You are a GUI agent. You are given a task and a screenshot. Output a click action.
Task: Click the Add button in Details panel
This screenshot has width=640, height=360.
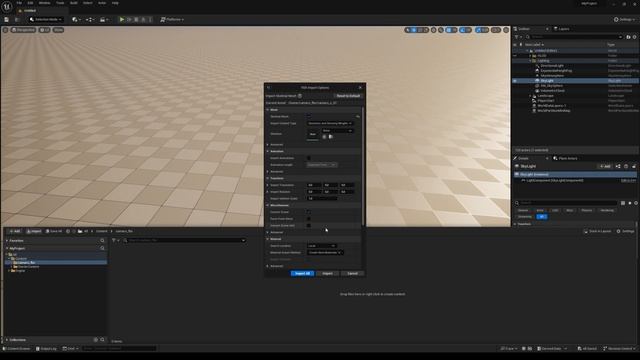pyautogui.click(x=605, y=167)
